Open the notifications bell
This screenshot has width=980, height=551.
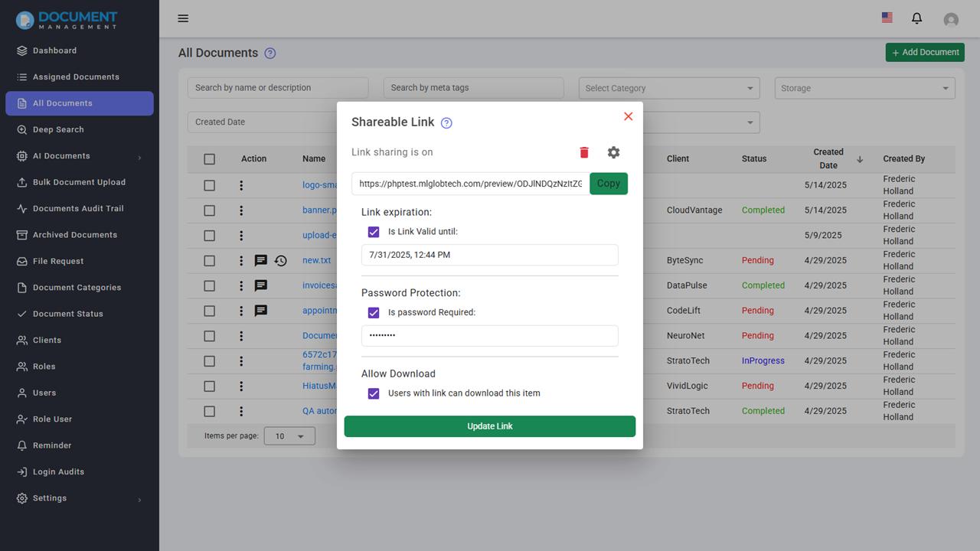[x=916, y=18]
